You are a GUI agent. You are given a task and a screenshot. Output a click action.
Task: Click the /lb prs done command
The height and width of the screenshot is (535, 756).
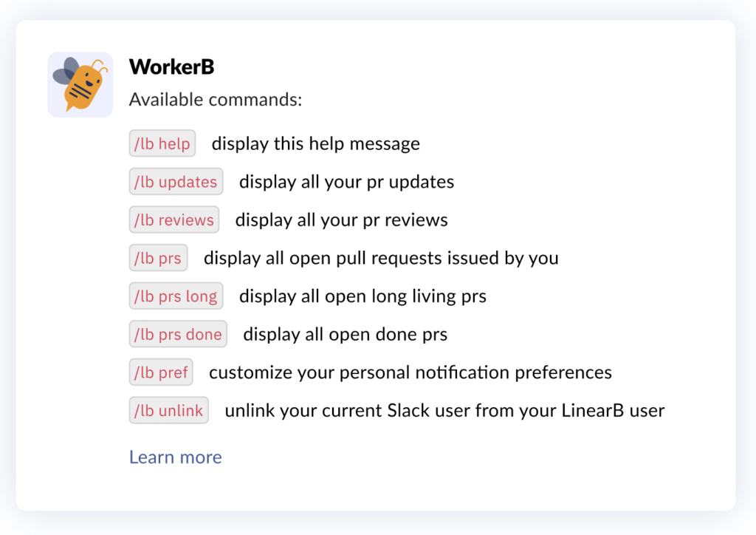178,334
